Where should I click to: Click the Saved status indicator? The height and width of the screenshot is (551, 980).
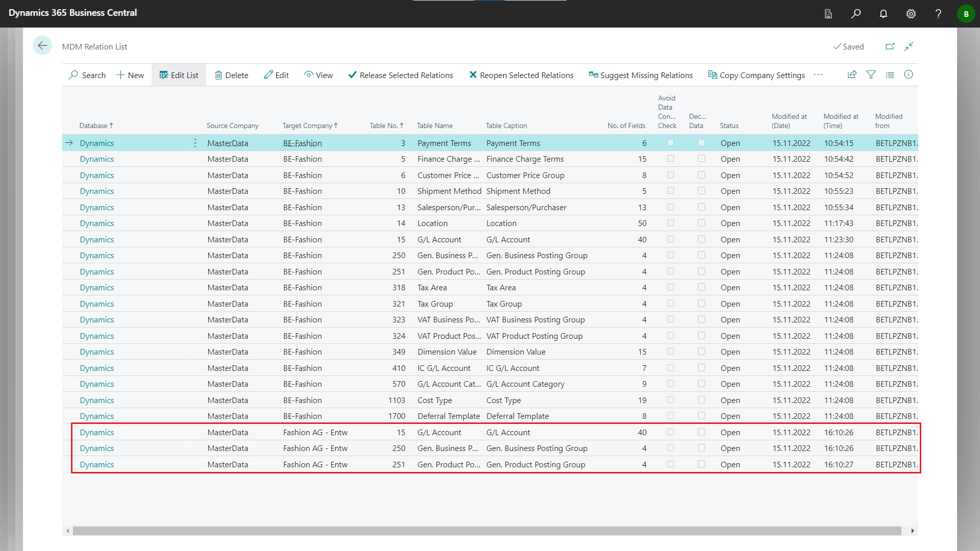tap(848, 46)
